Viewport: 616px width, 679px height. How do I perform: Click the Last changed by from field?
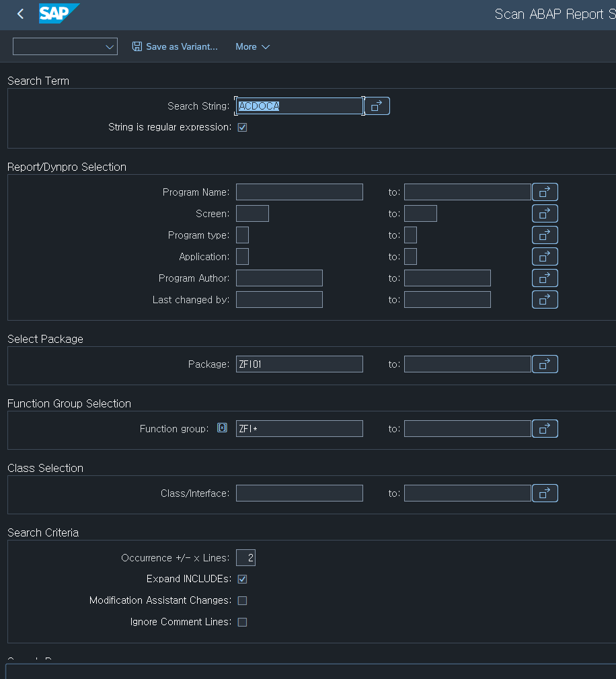coord(279,300)
